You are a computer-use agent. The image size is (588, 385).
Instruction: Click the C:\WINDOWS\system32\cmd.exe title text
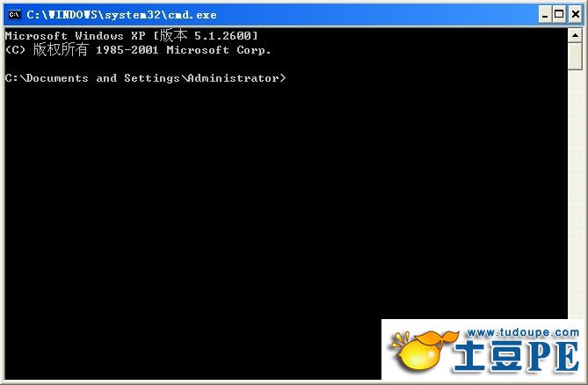(121, 15)
